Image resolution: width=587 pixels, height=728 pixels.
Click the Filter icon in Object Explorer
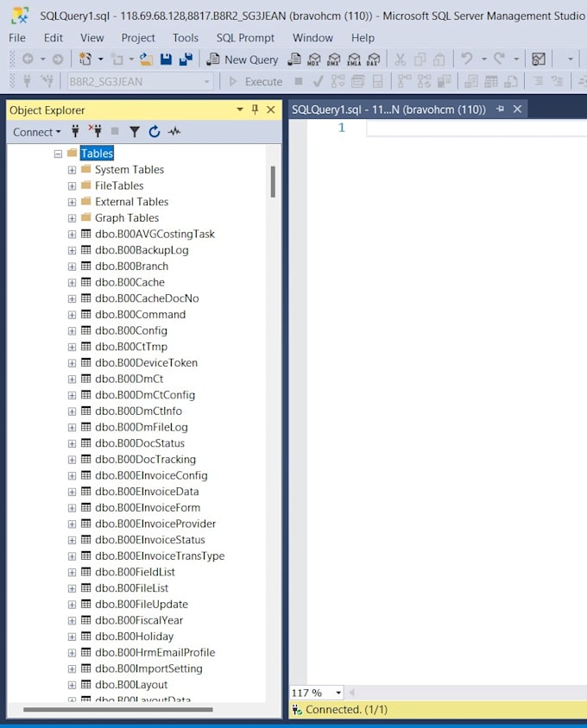(135, 132)
